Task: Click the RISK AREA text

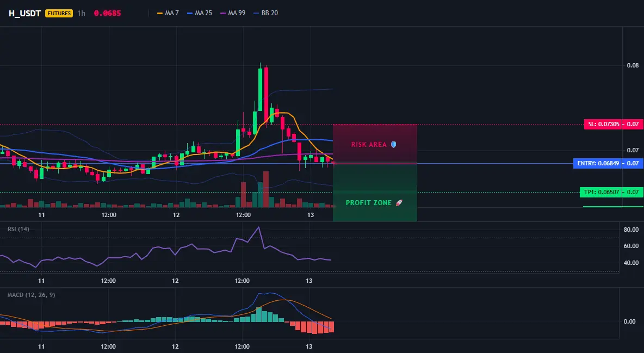Action: point(369,145)
